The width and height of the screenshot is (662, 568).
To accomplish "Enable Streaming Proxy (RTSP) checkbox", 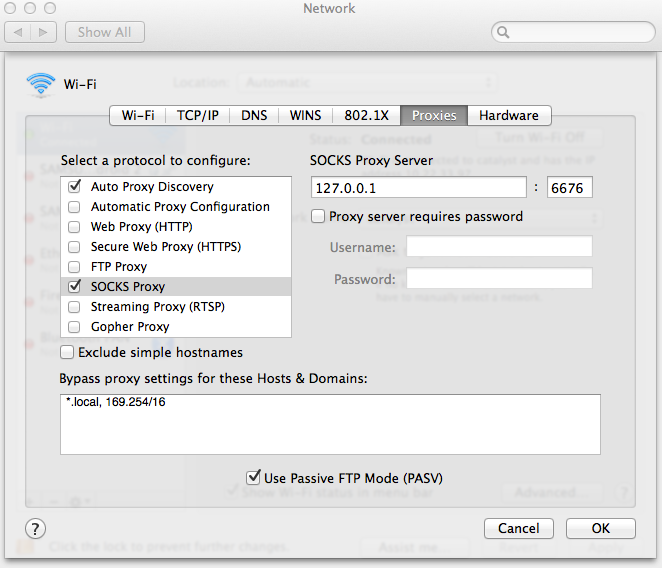I will tap(74, 307).
